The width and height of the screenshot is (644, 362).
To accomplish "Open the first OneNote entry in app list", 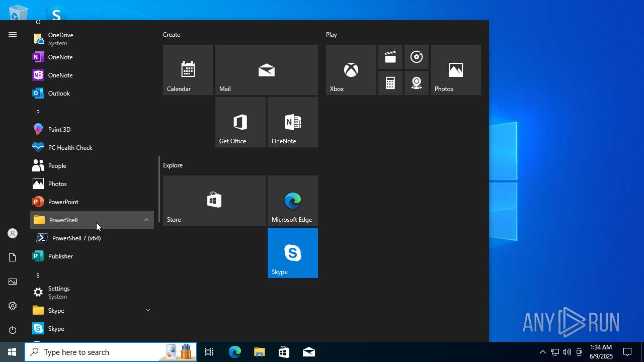I will [92, 57].
